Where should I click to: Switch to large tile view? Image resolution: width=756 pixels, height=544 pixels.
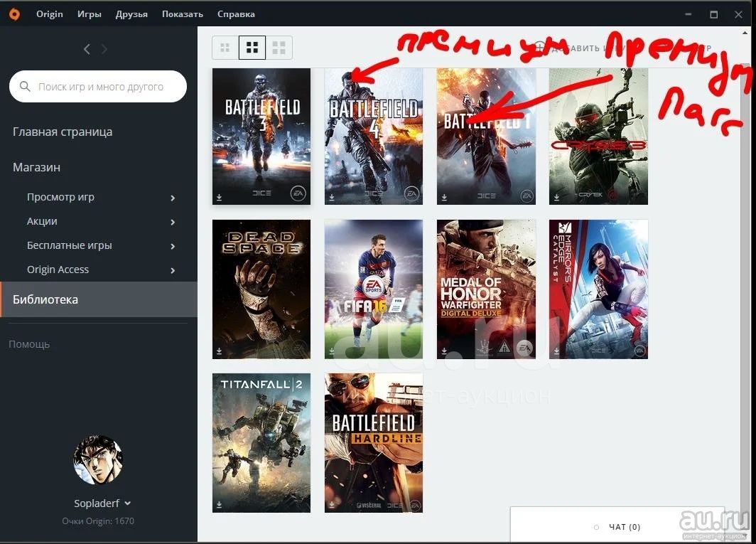pos(279,48)
